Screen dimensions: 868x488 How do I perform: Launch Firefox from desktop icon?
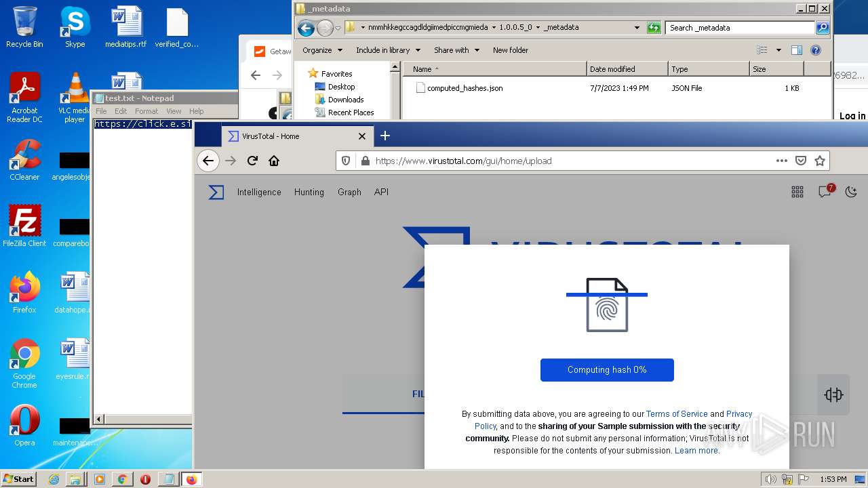click(24, 293)
